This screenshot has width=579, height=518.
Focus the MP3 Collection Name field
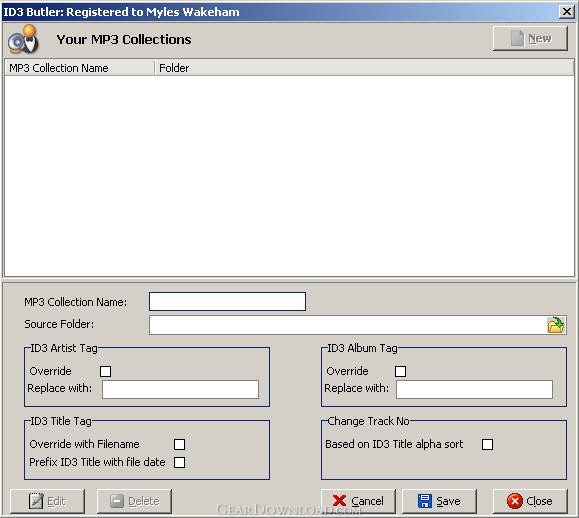click(x=227, y=301)
